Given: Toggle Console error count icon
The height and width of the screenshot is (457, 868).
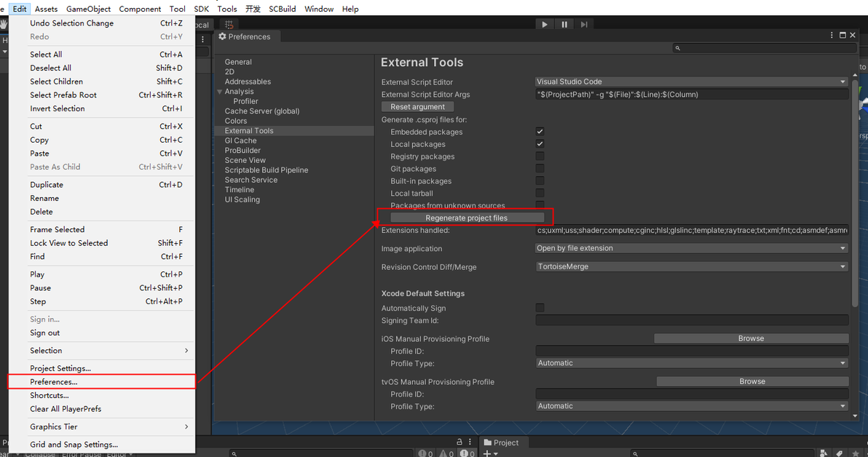Looking at the screenshot, I should tap(467, 453).
